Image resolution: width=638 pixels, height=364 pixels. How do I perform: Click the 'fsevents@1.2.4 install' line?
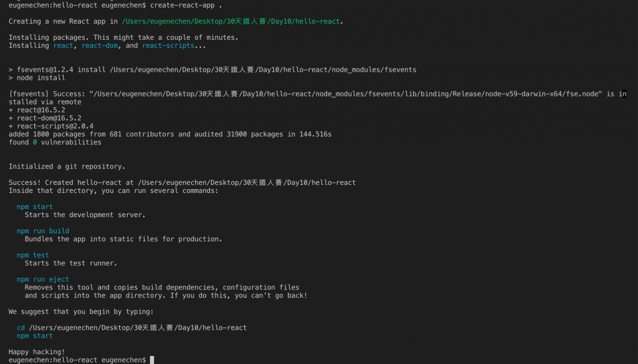pos(212,70)
